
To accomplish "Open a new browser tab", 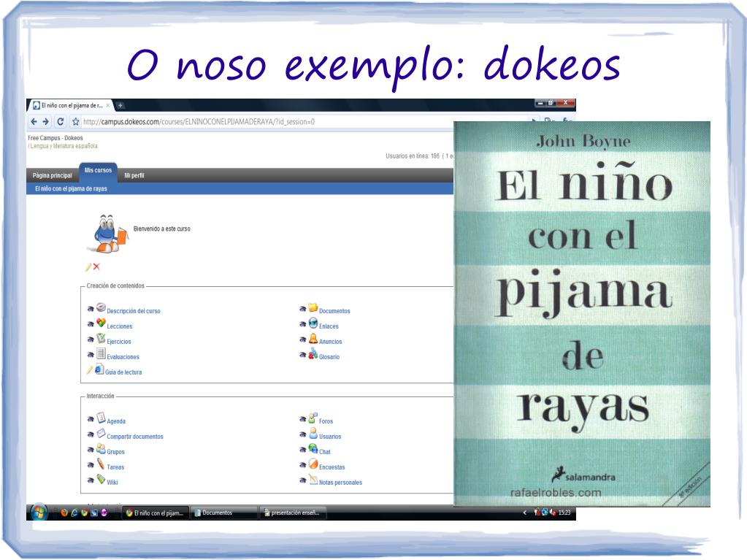I will [x=120, y=106].
